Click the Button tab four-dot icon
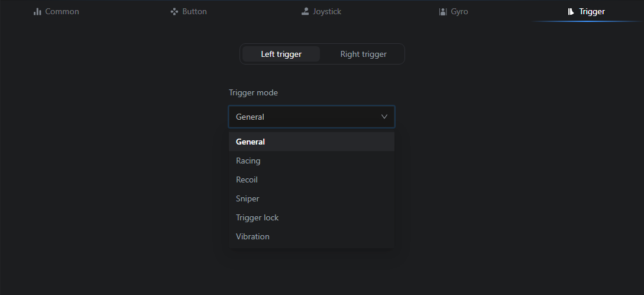The width and height of the screenshot is (644, 295). click(x=174, y=12)
